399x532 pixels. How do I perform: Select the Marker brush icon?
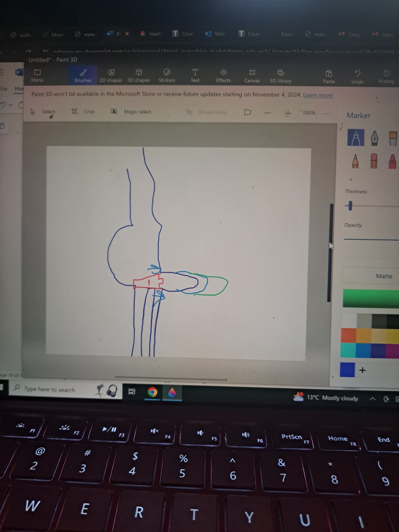[356, 138]
